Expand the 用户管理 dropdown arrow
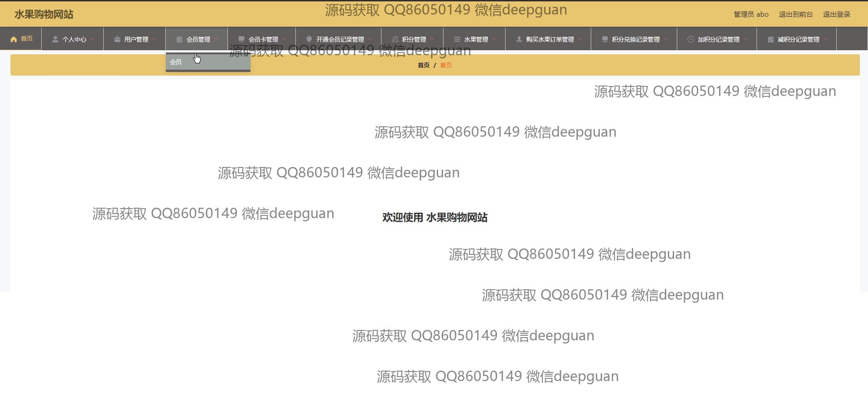 [154, 39]
